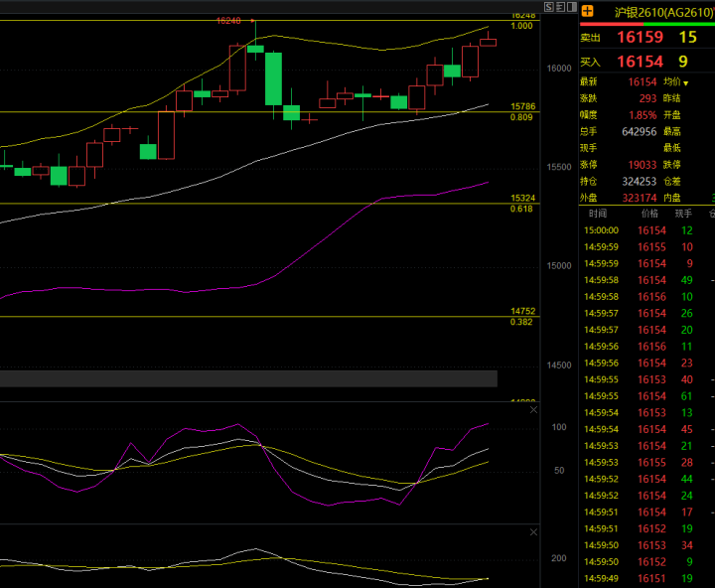
Task: Click the Fibonacci 0.382 level label
Action: [x=521, y=322]
